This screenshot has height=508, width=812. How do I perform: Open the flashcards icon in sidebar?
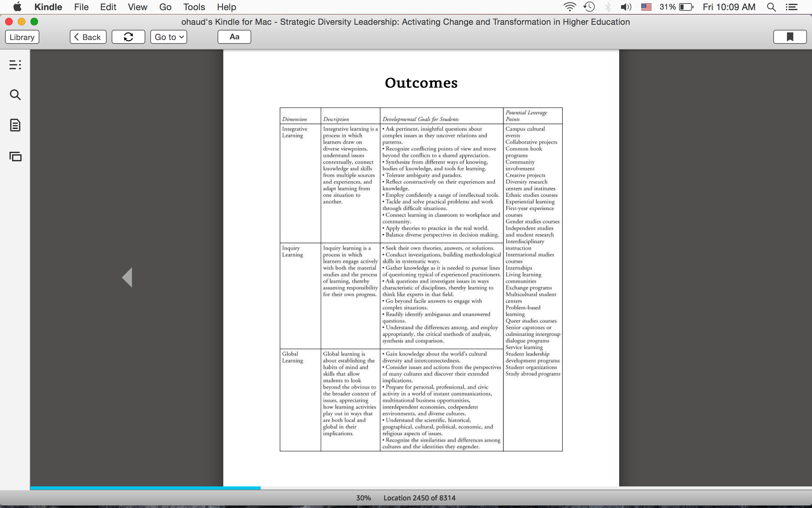coord(16,157)
